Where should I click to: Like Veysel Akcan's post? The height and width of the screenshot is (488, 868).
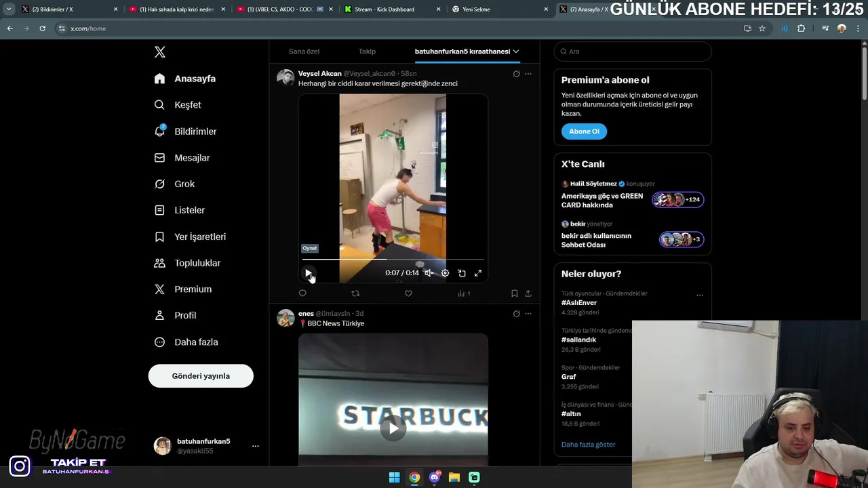coord(408,293)
